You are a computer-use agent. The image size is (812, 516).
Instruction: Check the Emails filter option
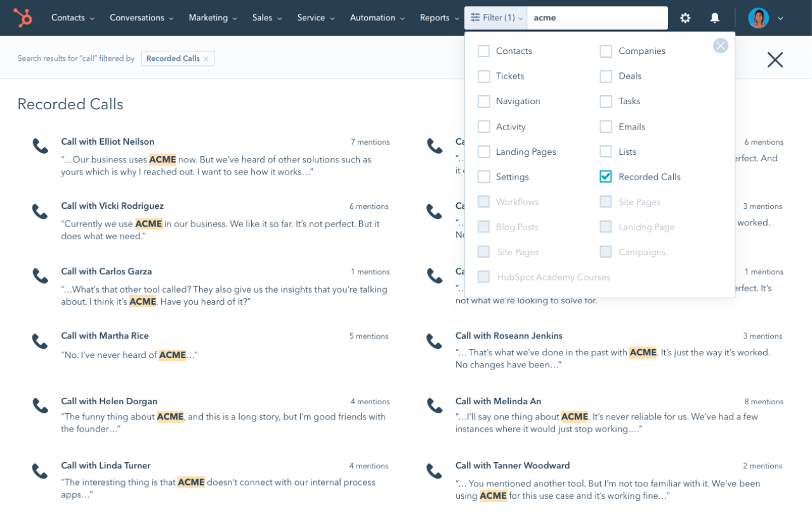[605, 126]
